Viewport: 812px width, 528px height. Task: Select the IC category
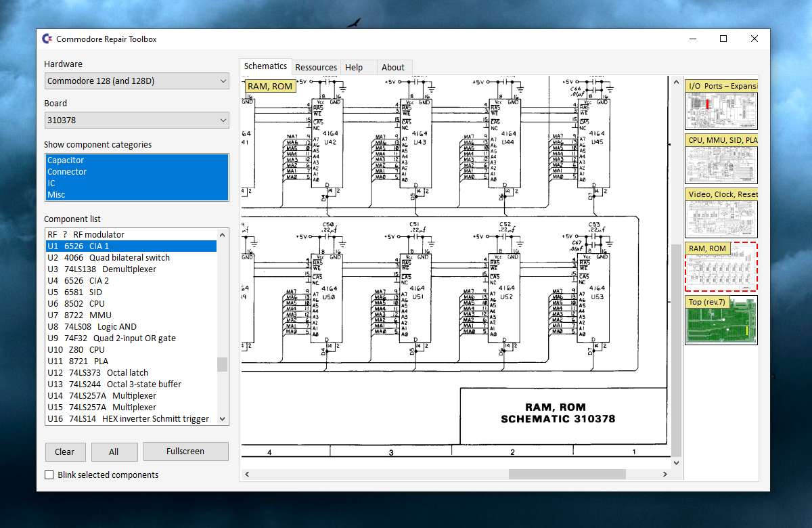(x=137, y=183)
